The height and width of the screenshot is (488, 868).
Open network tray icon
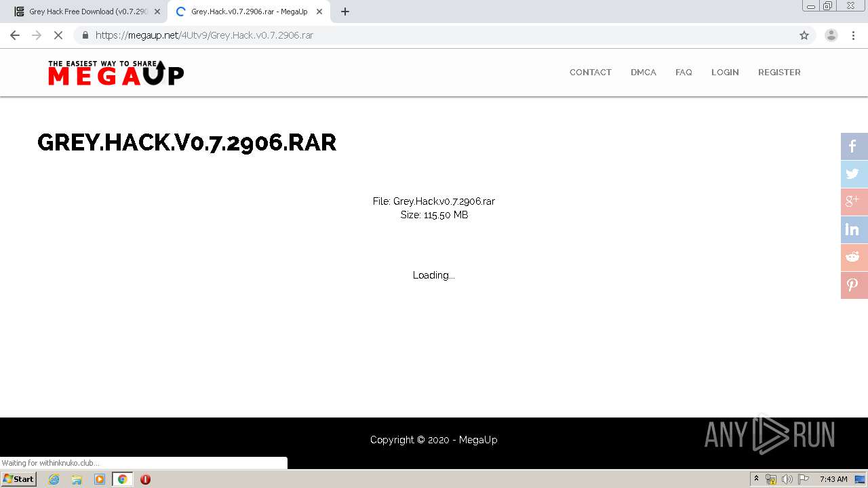tap(771, 479)
